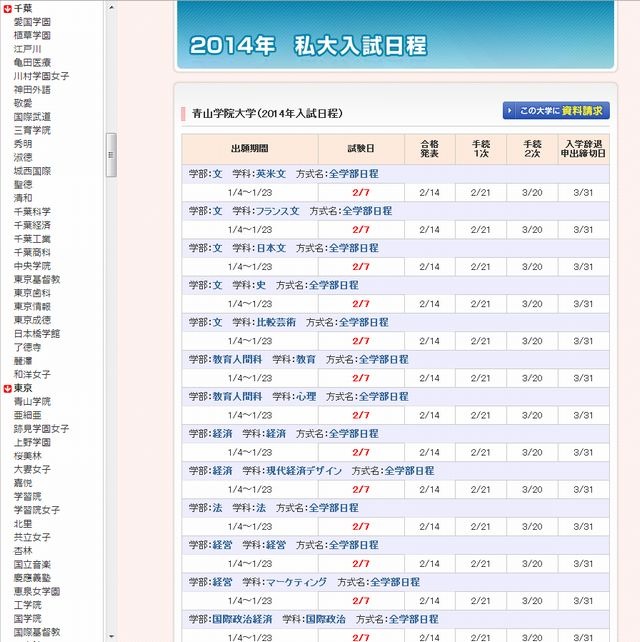
Task: Select 聖徳 in the sidebar list
Action: click(23, 184)
